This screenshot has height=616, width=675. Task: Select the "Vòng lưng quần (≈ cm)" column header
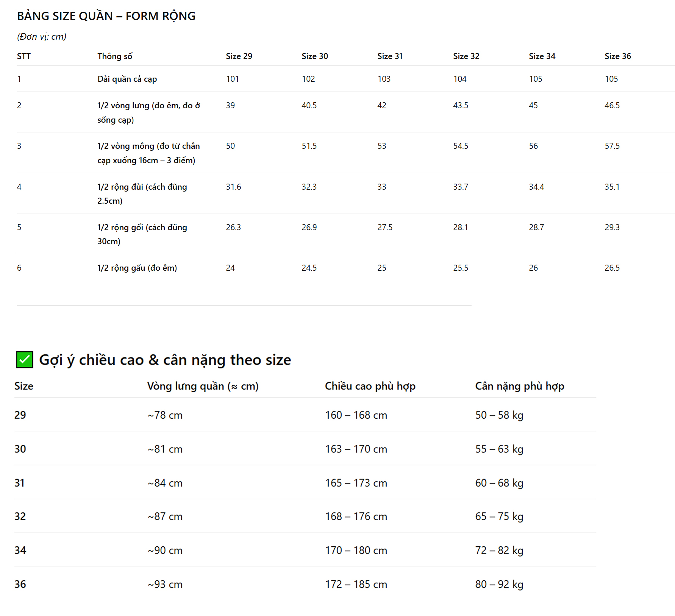(x=203, y=386)
